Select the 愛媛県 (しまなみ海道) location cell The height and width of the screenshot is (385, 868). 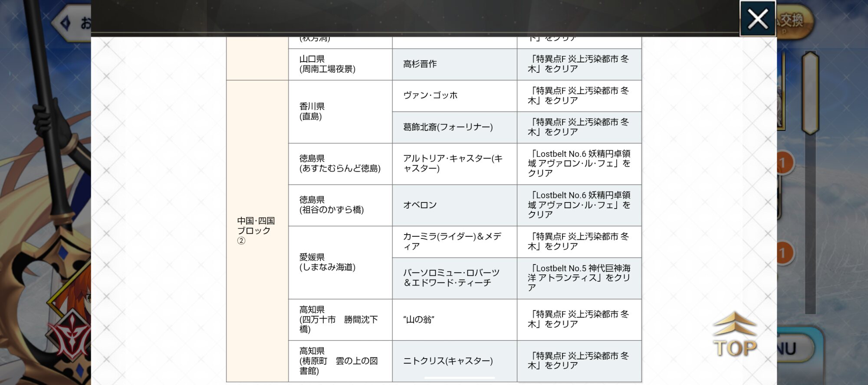[x=340, y=262]
